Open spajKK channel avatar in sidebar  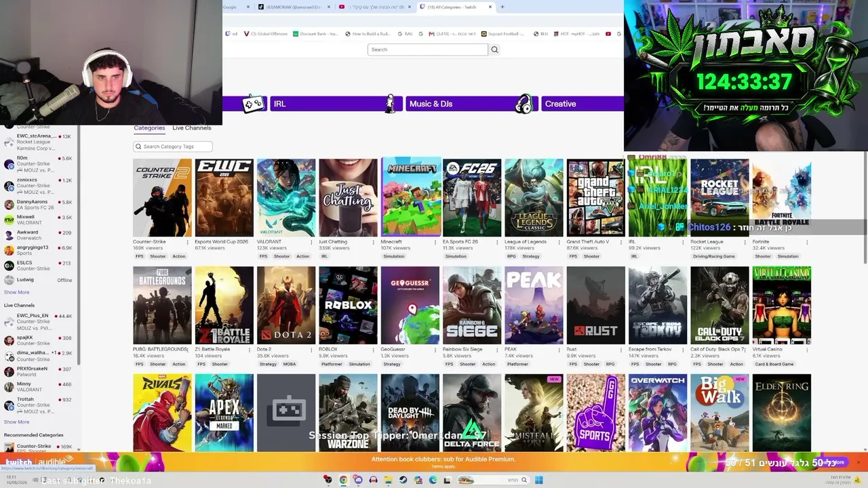(x=9, y=340)
